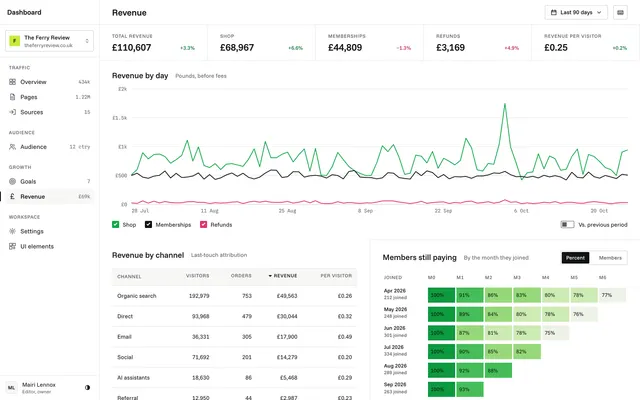
Task: Click the Pages document icon
Action: coord(12,97)
